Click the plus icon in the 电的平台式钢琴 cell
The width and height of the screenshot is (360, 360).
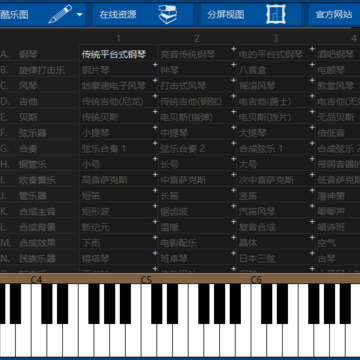click(x=312, y=49)
